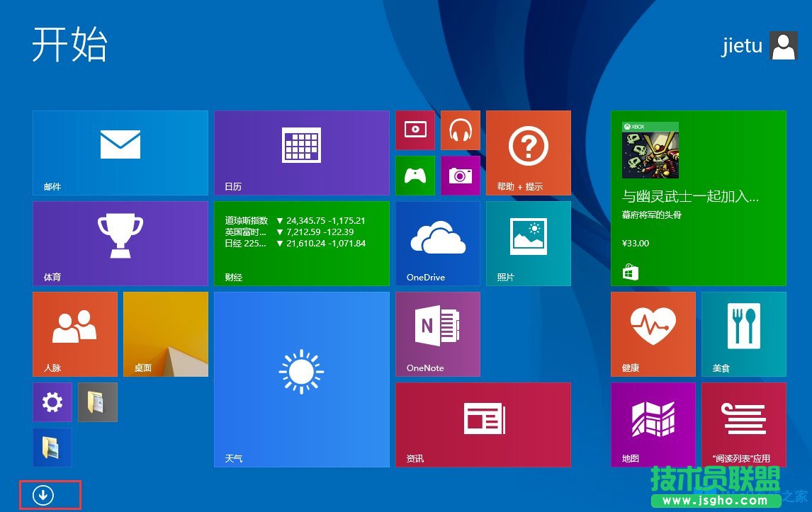Open Help + Tips (帮助+提示)
This screenshot has height=512, width=812.
(528, 152)
